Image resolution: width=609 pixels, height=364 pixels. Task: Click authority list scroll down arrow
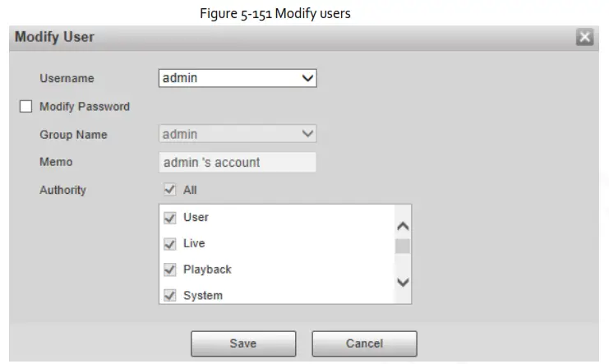(x=404, y=282)
